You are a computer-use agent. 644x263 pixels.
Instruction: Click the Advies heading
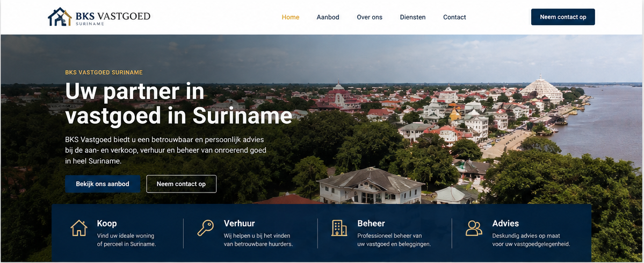505,224
